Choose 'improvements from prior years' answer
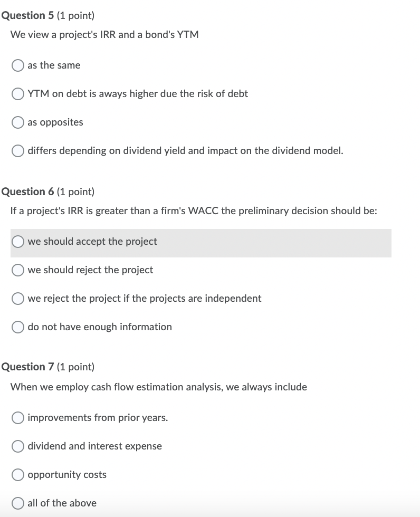420x517 pixels. click(x=17, y=417)
